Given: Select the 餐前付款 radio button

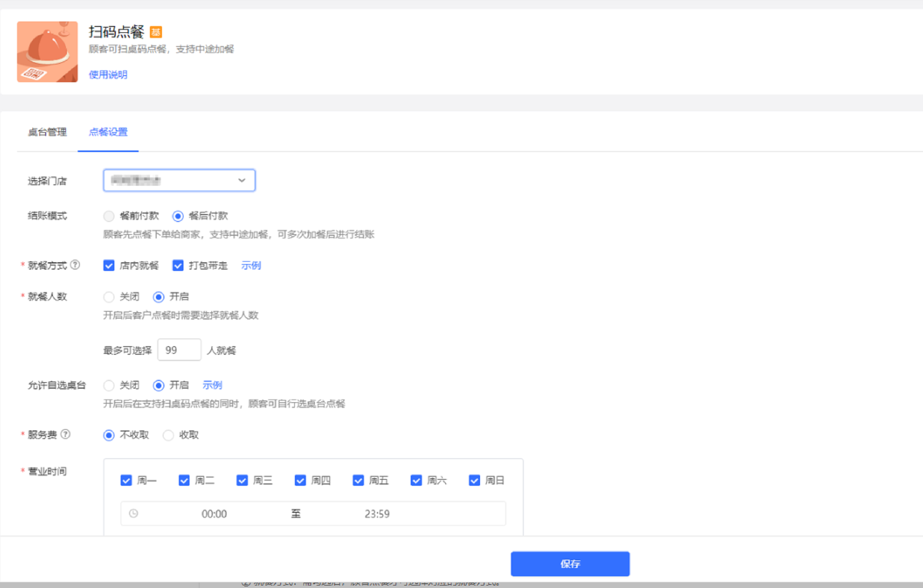Looking at the screenshot, I should 109,216.
